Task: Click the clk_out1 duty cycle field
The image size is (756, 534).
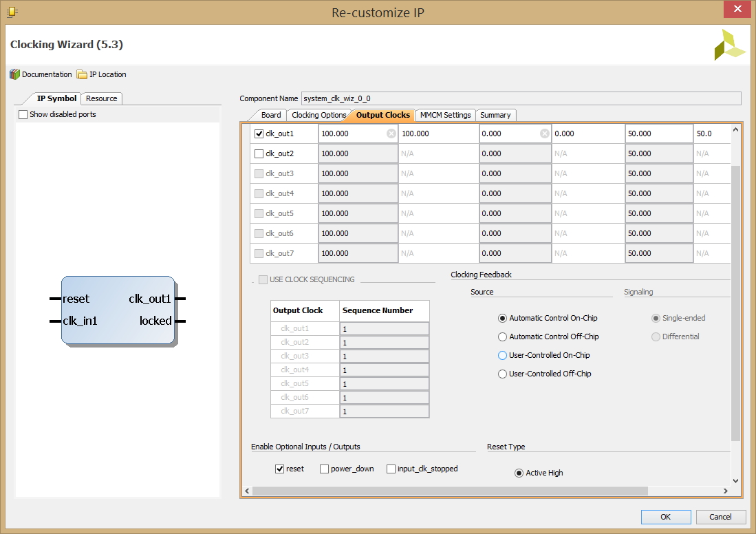Action: 659,133
